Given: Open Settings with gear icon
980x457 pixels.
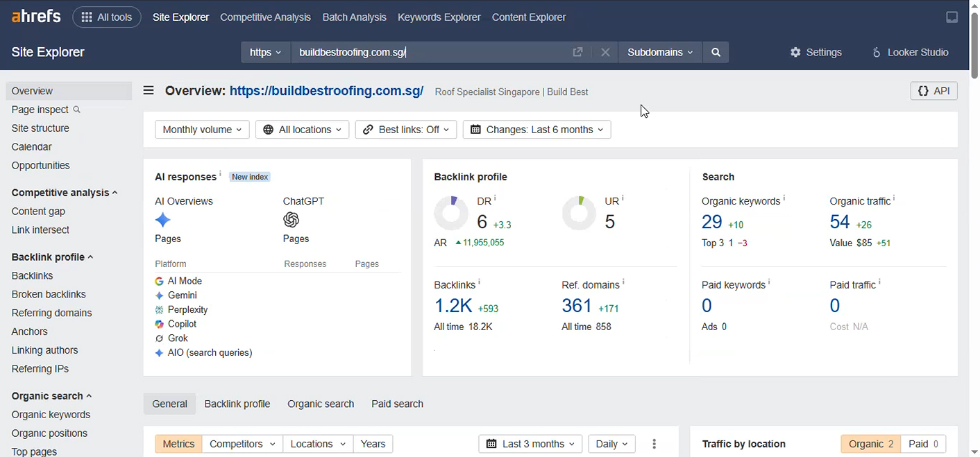Looking at the screenshot, I should click(x=816, y=52).
